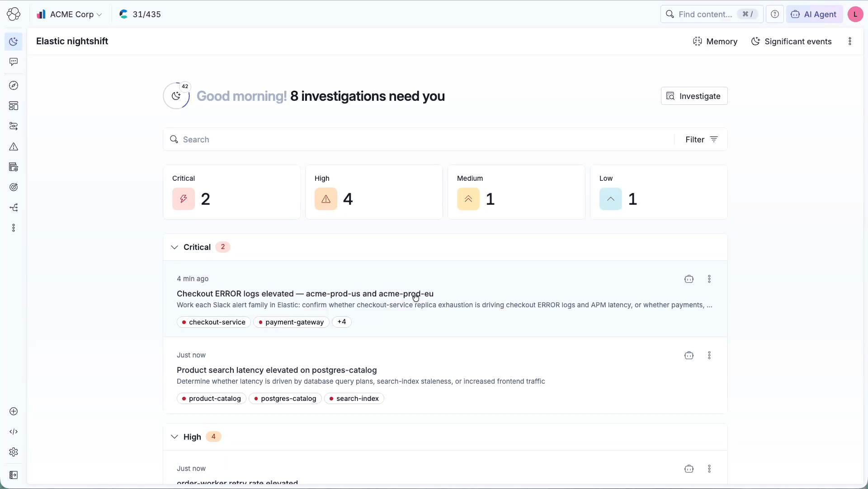Open AI agent icon on Product search row

pyautogui.click(x=689, y=355)
